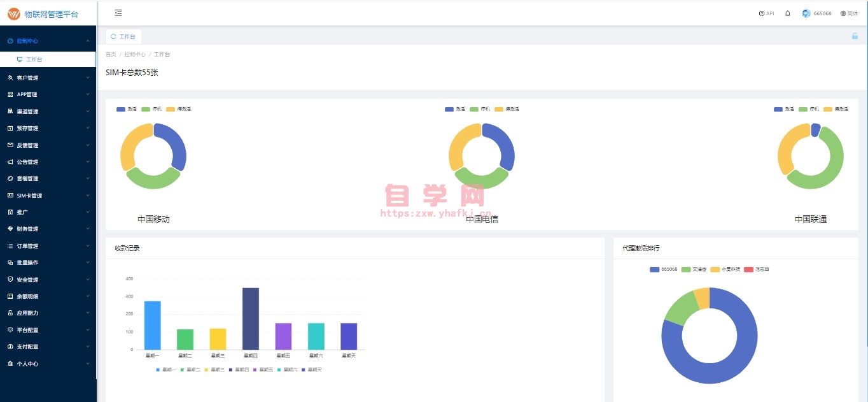Viewport: 868px width, 402px height.
Task: Click the 客户管理 sidebar icon
Action: (10, 78)
